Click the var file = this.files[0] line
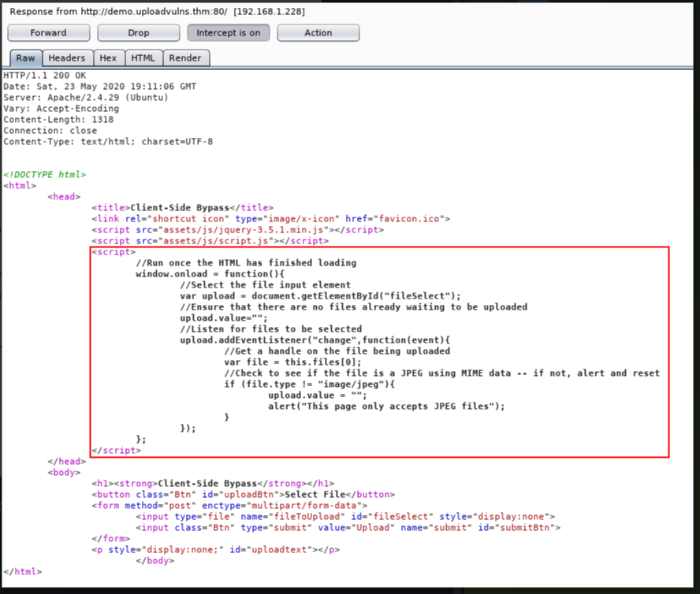The image size is (700, 594). click(x=293, y=362)
